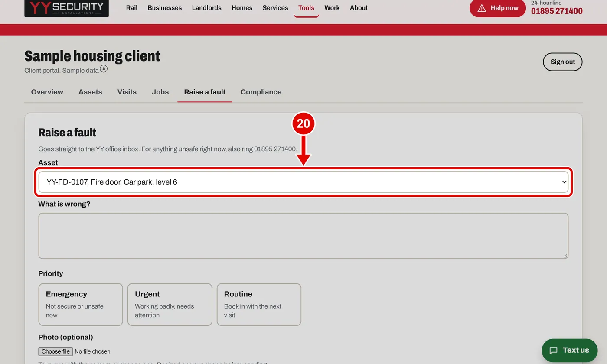Click the Choose file button

click(x=55, y=351)
